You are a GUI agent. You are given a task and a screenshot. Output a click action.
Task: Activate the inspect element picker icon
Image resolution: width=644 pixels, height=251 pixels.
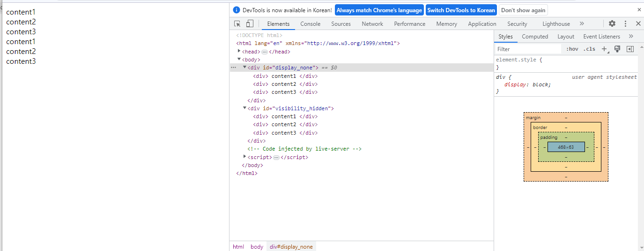pos(237,24)
